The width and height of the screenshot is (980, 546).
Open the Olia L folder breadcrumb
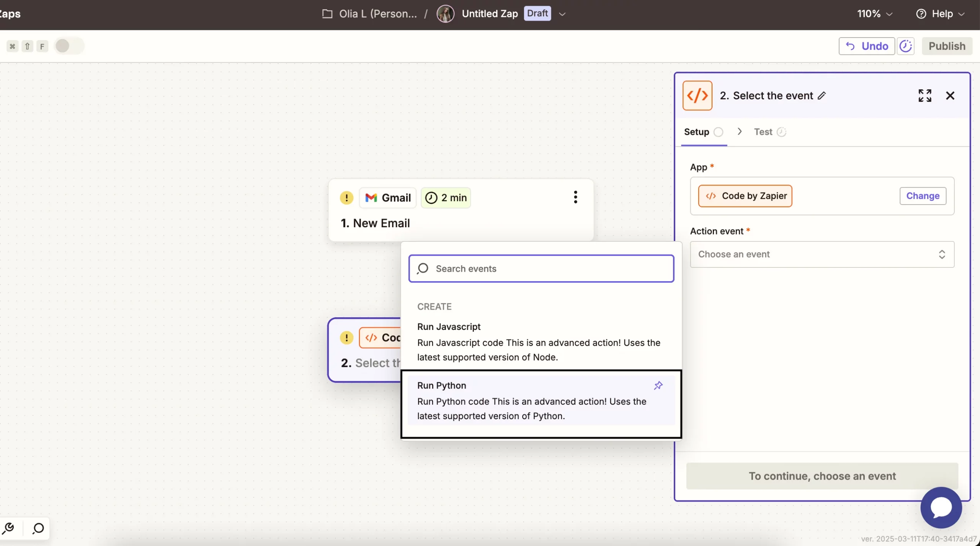370,14
